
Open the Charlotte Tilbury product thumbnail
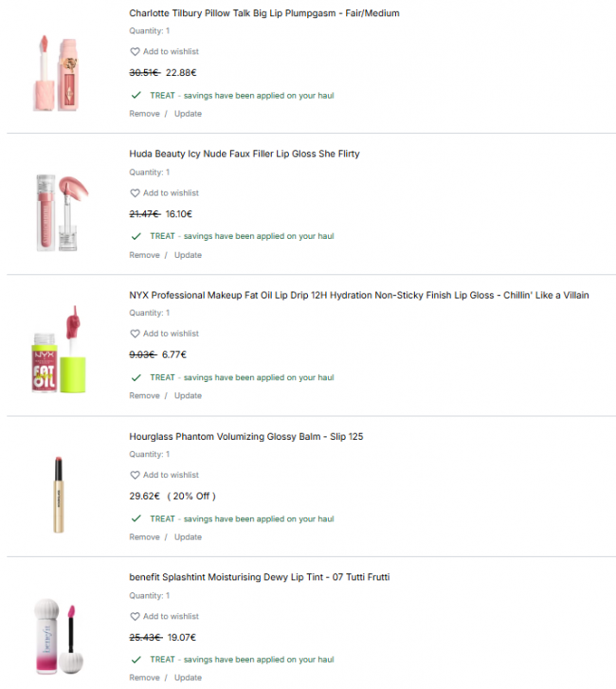point(57,73)
